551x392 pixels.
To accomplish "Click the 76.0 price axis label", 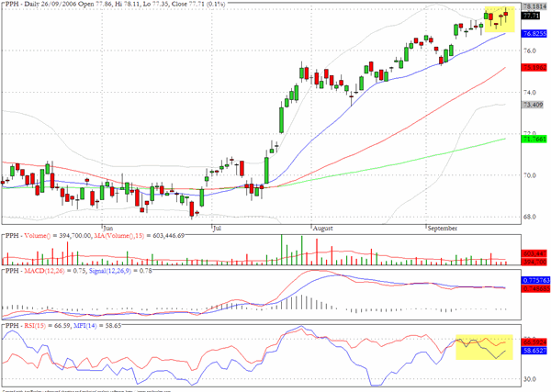I will click(x=529, y=50).
